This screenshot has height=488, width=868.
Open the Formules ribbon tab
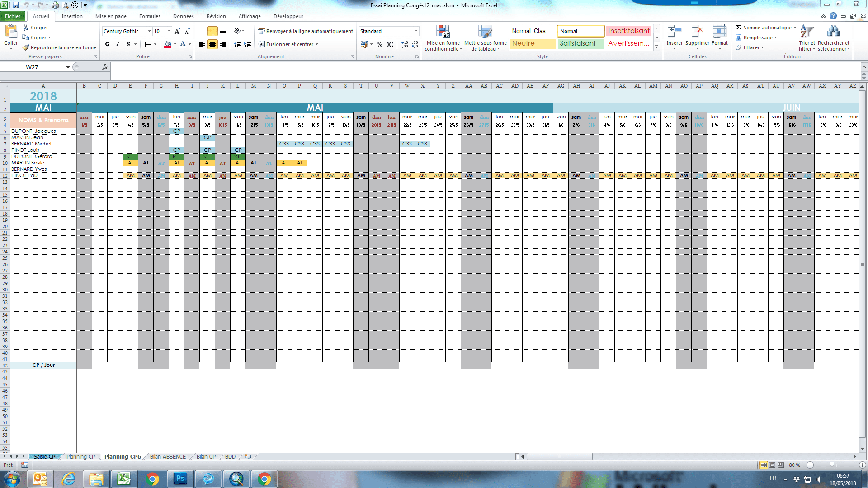click(150, 16)
